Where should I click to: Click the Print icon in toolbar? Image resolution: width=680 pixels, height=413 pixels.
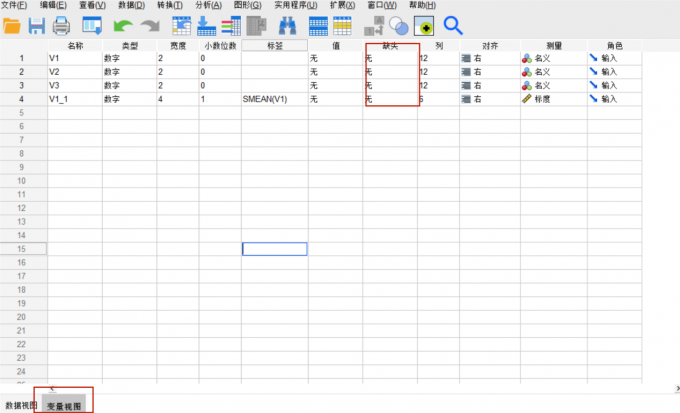click(62, 26)
